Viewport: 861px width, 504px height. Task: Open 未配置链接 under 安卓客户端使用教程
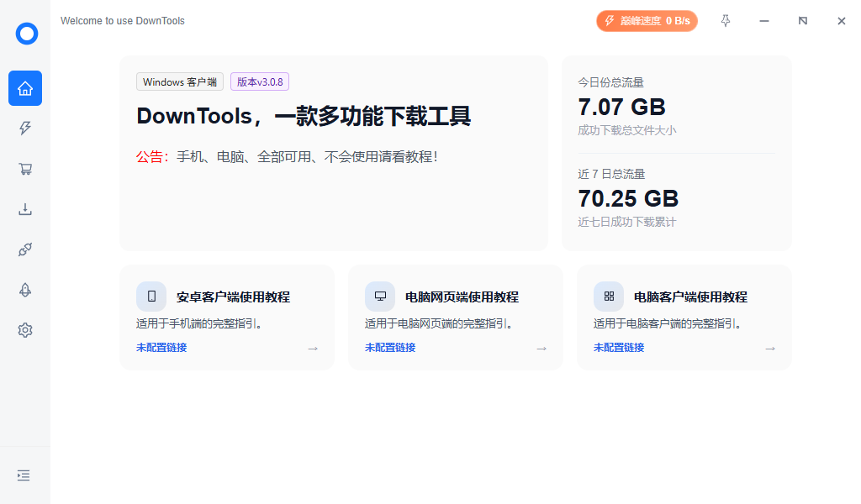click(x=161, y=348)
